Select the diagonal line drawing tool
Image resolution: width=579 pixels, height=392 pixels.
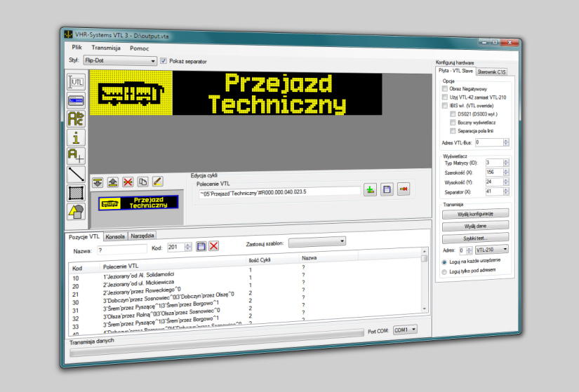click(x=76, y=174)
